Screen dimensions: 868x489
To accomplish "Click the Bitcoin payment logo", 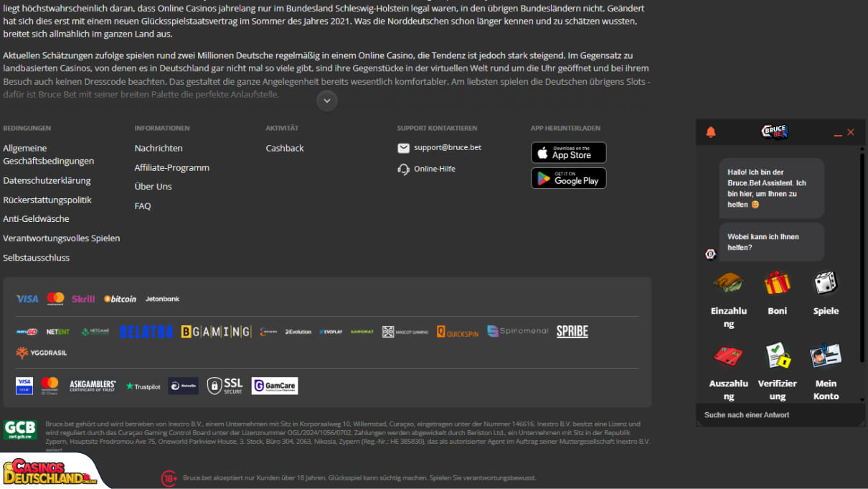I will (x=120, y=299).
